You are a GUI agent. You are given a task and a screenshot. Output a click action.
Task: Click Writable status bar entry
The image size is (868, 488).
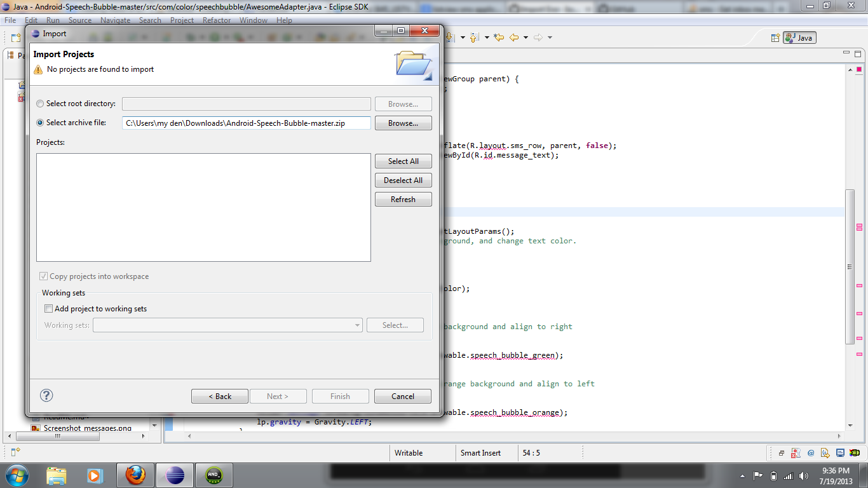(x=409, y=453)
